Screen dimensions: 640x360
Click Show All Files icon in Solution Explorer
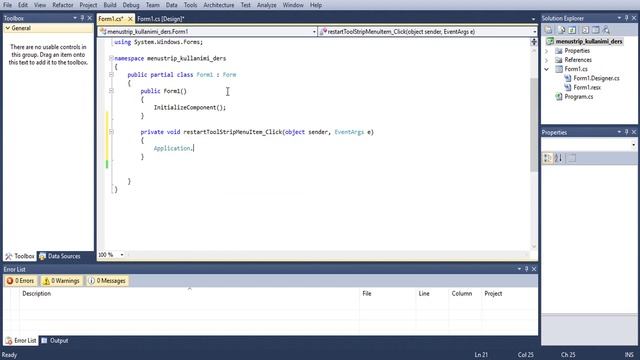click(x=561, y=30)
